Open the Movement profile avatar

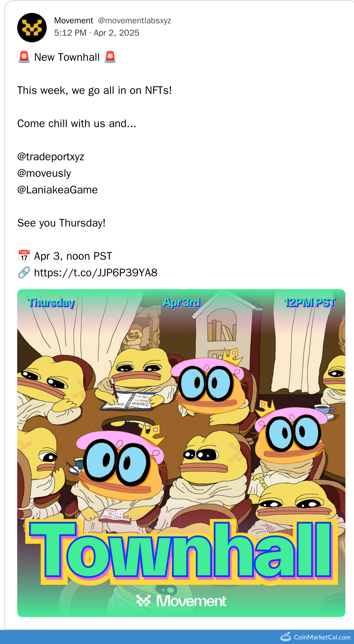[32, 28]
